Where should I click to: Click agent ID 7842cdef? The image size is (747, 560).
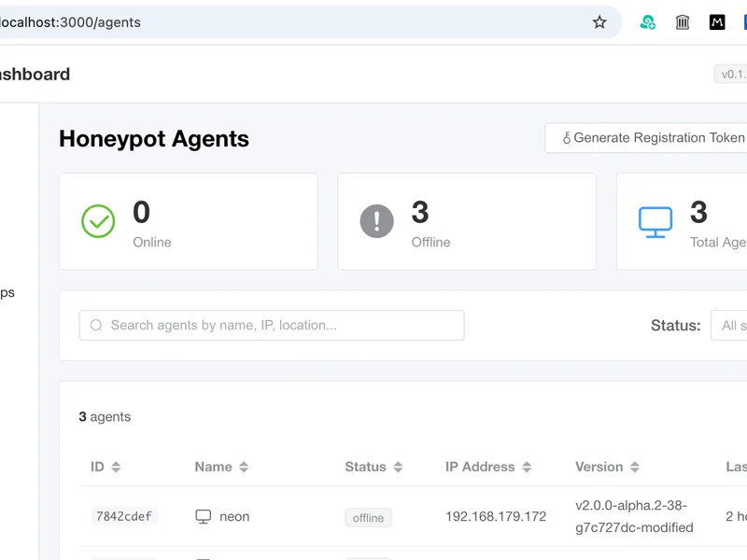(x=124, y=516)
